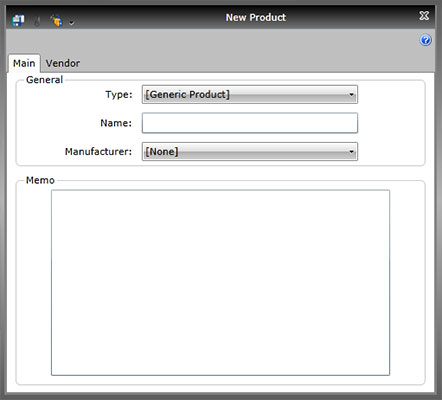Open the Manufacturer dropdown arrow
This screenshot has width=442, height=400.
click(x=351, y=152)
